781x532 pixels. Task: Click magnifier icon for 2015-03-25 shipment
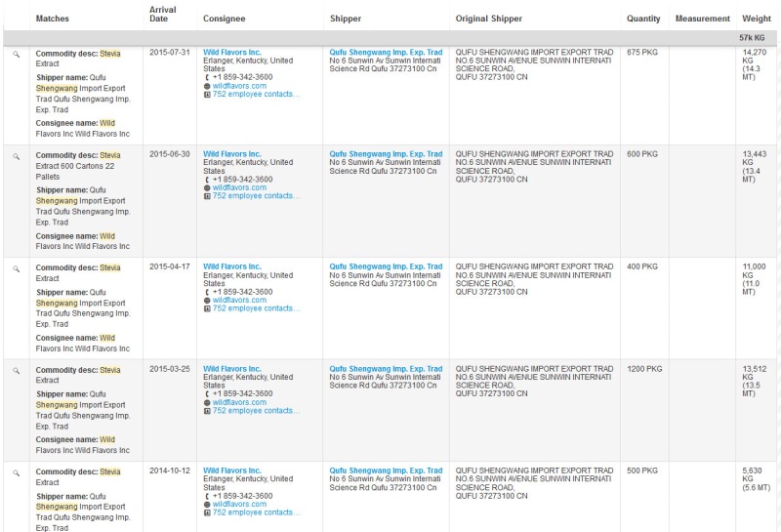[x=16, y=369]
